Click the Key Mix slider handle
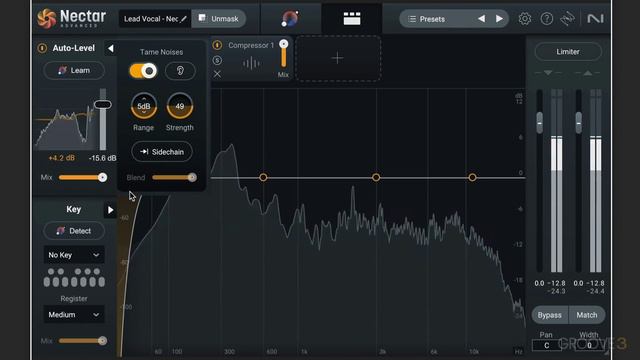The height and width of the screenshot is (360, 640). [x=102, y=340]
